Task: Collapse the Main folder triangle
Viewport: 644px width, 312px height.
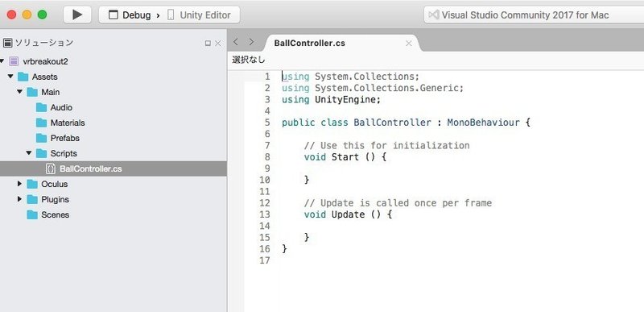Action: pos(19,92)
